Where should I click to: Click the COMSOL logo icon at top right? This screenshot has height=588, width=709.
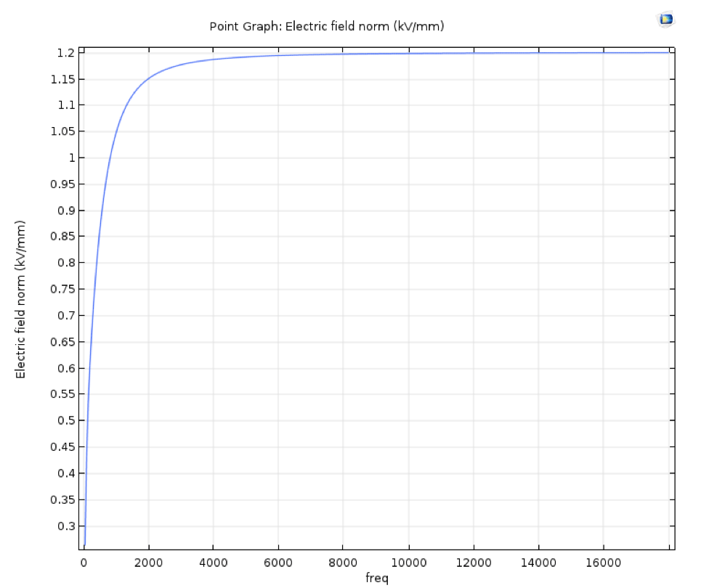(665, 20)
